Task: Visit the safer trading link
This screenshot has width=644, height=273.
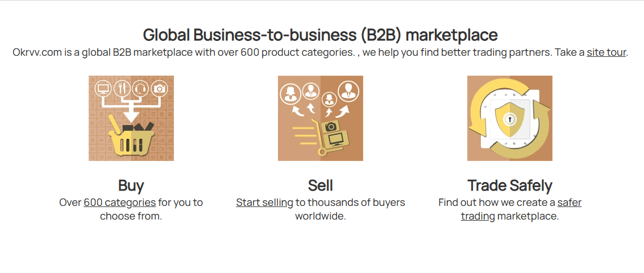Action: [569, 202]
